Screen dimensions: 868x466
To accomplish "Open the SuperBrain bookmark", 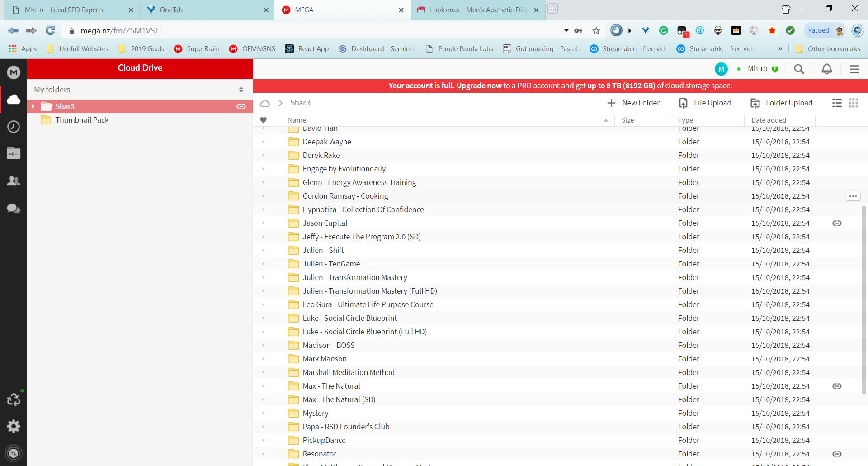I will 197,49.
